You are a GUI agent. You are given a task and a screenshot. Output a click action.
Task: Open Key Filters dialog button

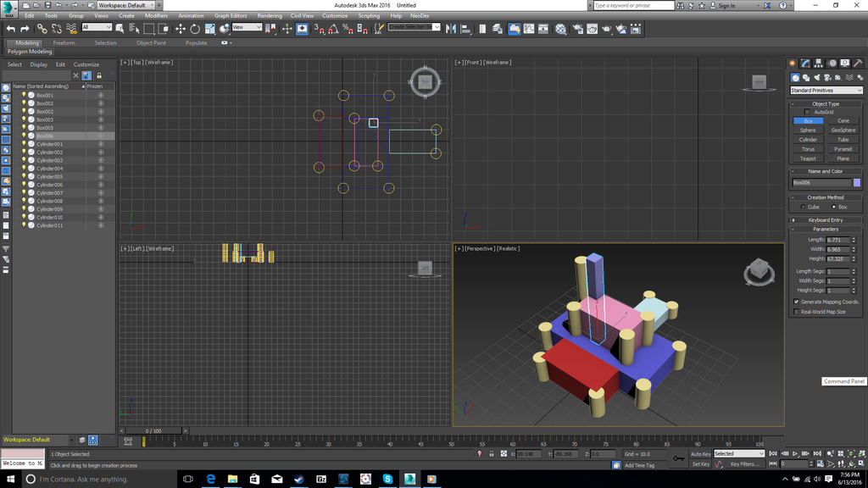[x=745, y=464]
